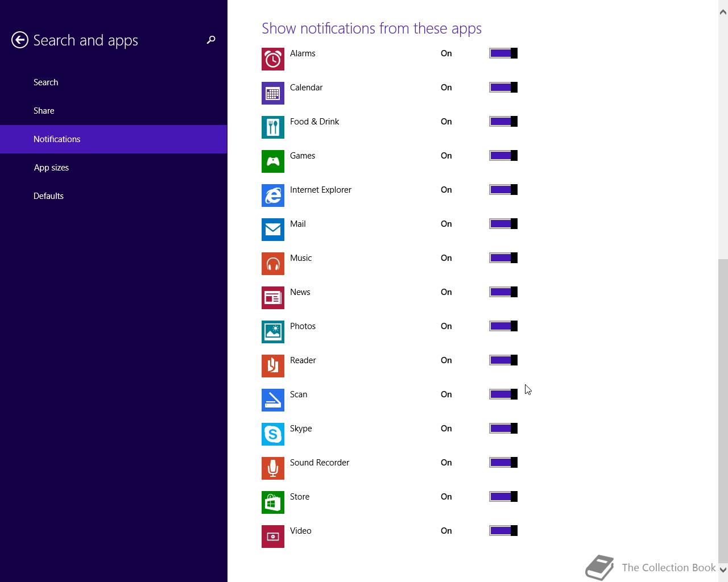This screenshot has width=728, height=582.
Task: Click the Calendar app name text
Action: (307, 88)
